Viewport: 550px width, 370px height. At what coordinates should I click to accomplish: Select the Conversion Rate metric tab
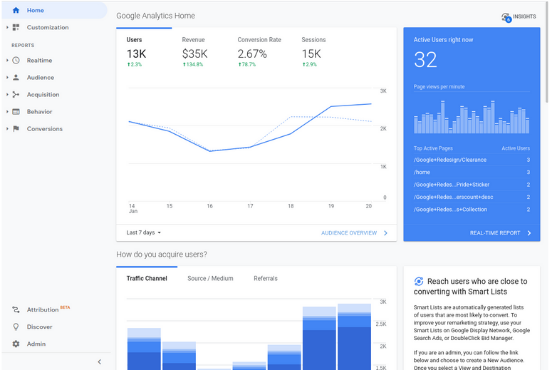click(259, 51)
